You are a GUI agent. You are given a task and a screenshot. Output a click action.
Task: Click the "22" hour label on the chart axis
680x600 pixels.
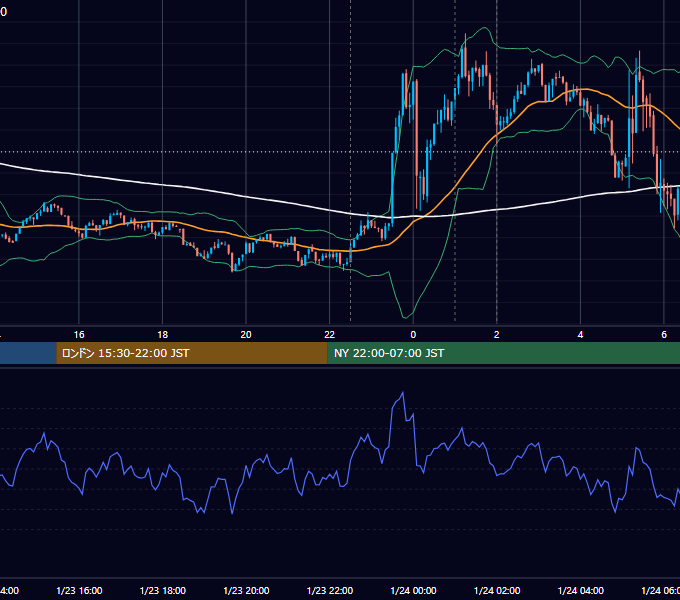(330, 335)
